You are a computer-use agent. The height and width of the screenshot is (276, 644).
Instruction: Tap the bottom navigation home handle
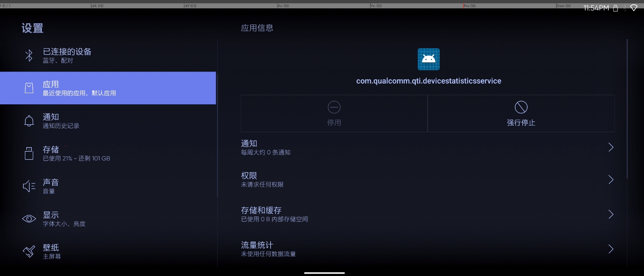[324, 273]
